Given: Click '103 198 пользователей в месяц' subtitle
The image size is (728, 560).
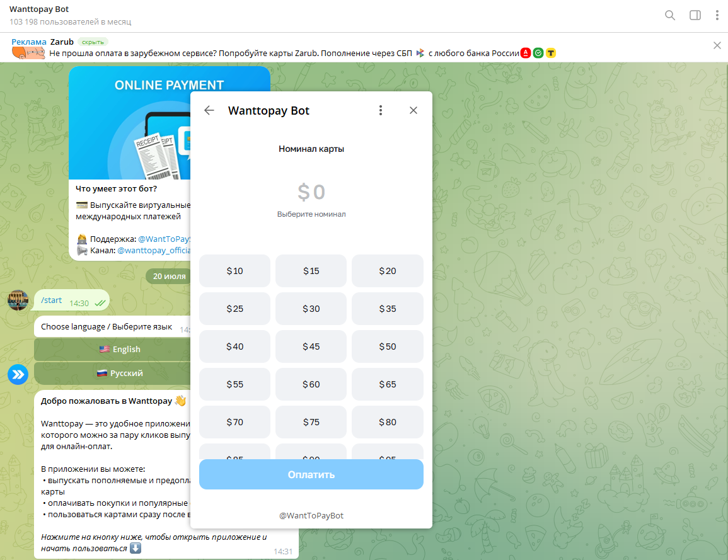Looking at the screenshot, I should tap(70, 22).
